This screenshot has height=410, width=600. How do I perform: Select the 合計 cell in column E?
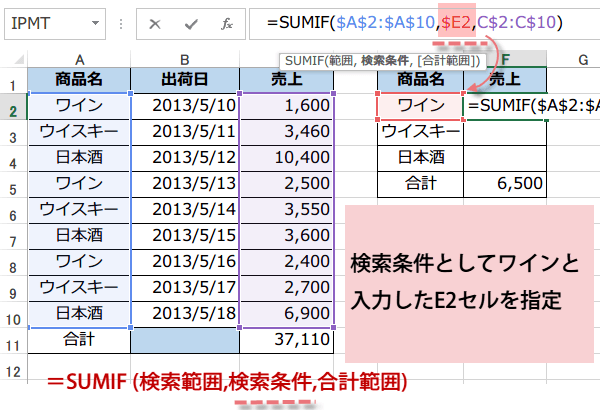421,184
